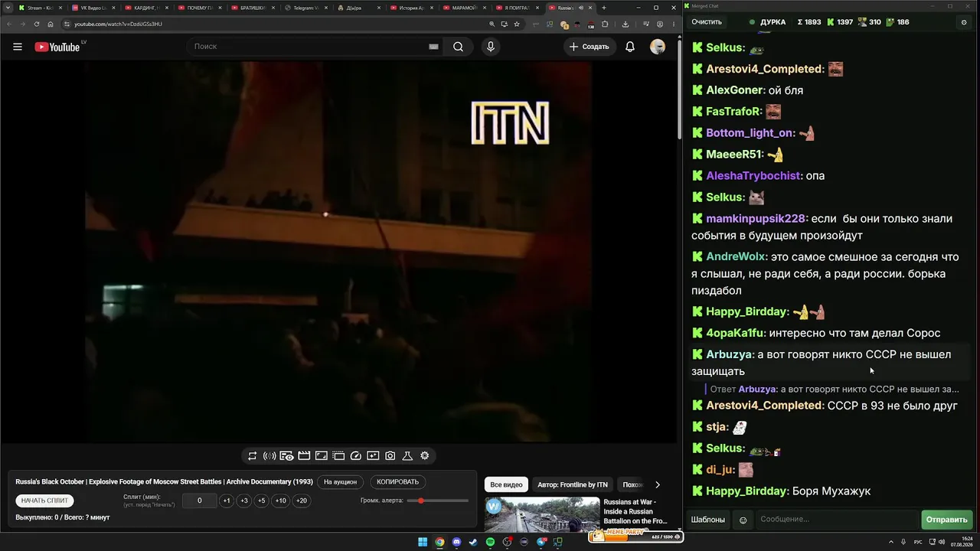Open the Chrome tab search dropdown
The height and width of the screenshot is (551, 980).
(8, 8)
